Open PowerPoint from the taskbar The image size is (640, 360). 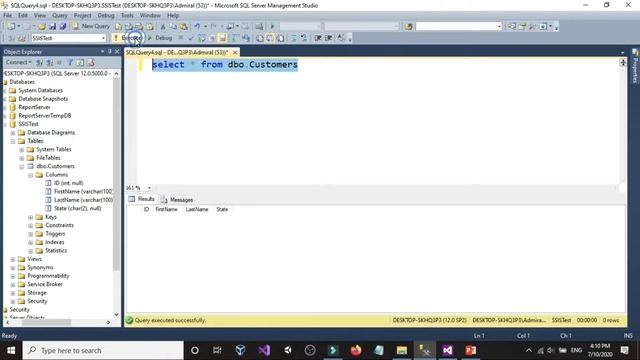(x=470, y=350)
